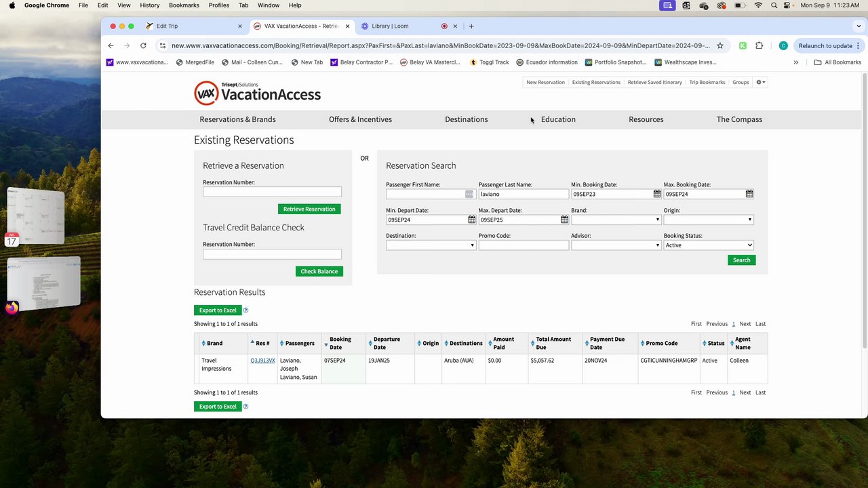Open the Destinations navigation menu
This screenshot has height=488, width=868.
click(x=466, y=119)
